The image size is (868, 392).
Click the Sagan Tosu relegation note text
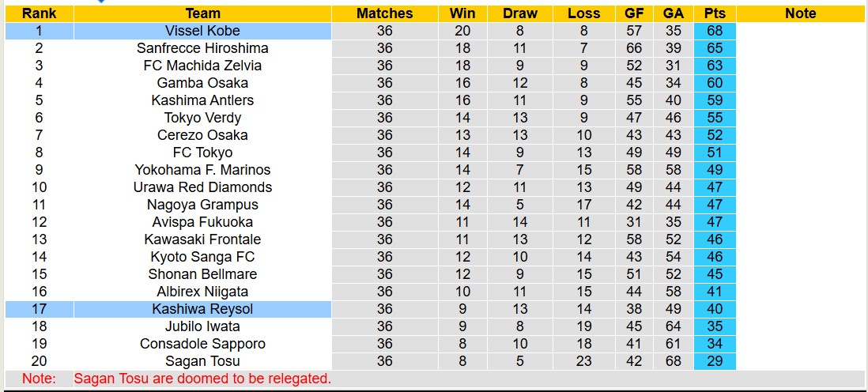[202, 379]
